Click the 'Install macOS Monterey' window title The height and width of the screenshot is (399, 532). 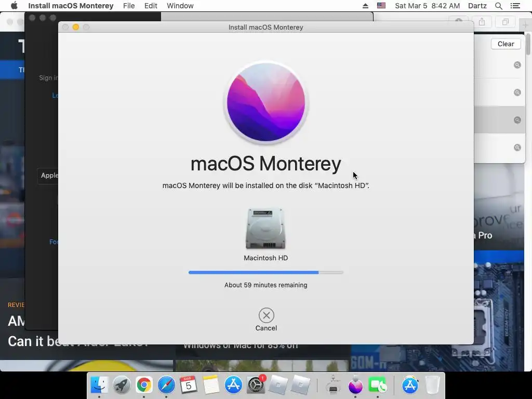tap(265, 27)
